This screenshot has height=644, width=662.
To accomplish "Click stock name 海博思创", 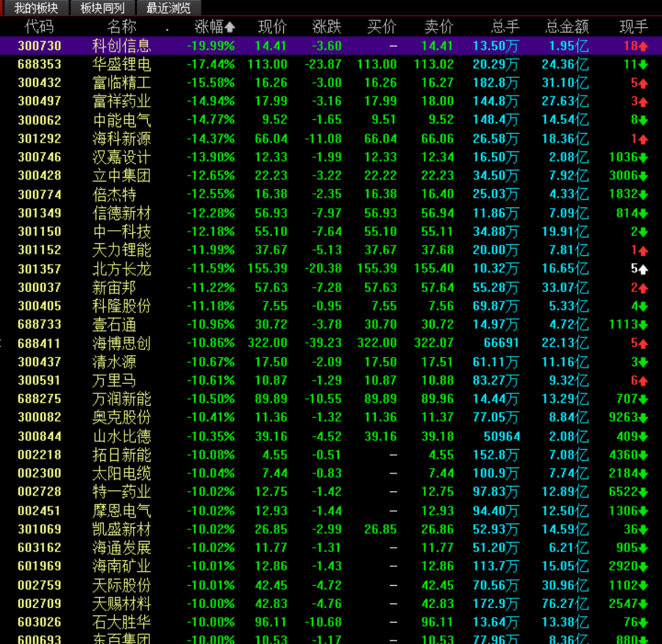I will click(121, 343).
